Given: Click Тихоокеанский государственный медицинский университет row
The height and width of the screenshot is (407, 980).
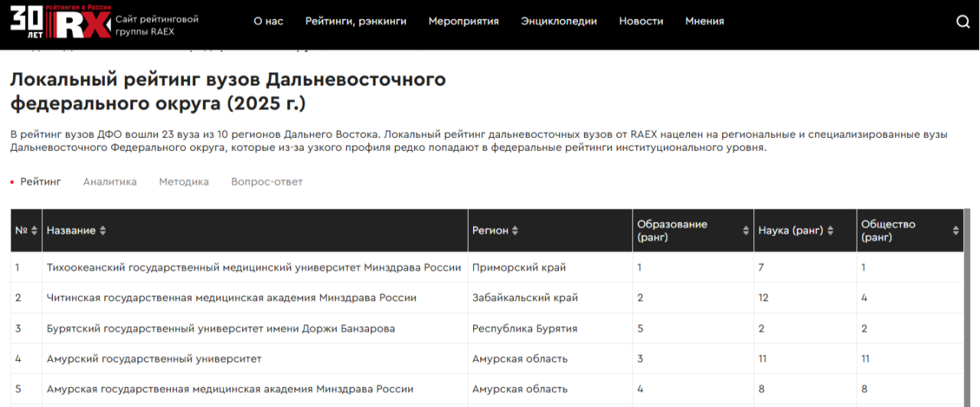Looking at the screenshot, I should 487,268.
